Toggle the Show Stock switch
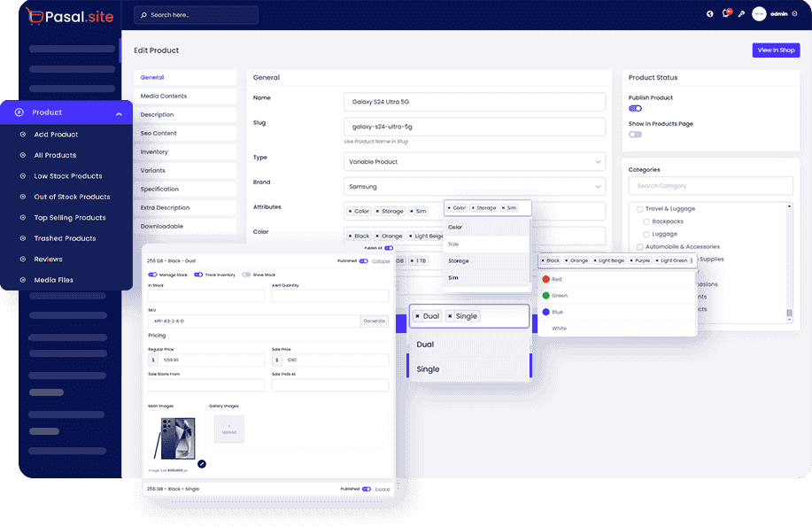Screen dimensions: 812x527 [246, 275]
